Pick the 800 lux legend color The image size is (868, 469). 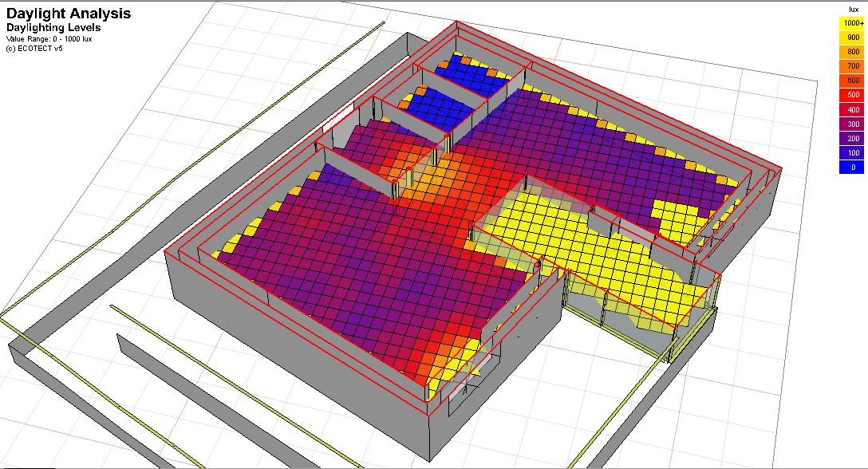pos(853,52)
